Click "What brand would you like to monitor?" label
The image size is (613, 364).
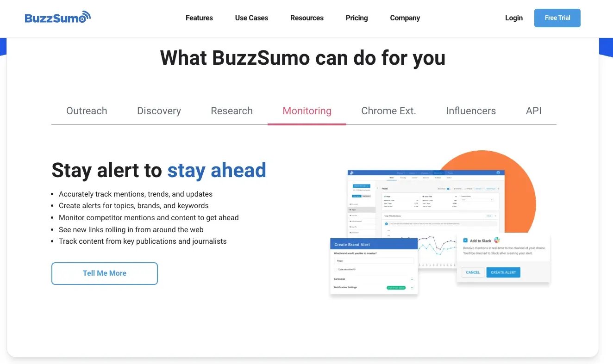point(355,253)
